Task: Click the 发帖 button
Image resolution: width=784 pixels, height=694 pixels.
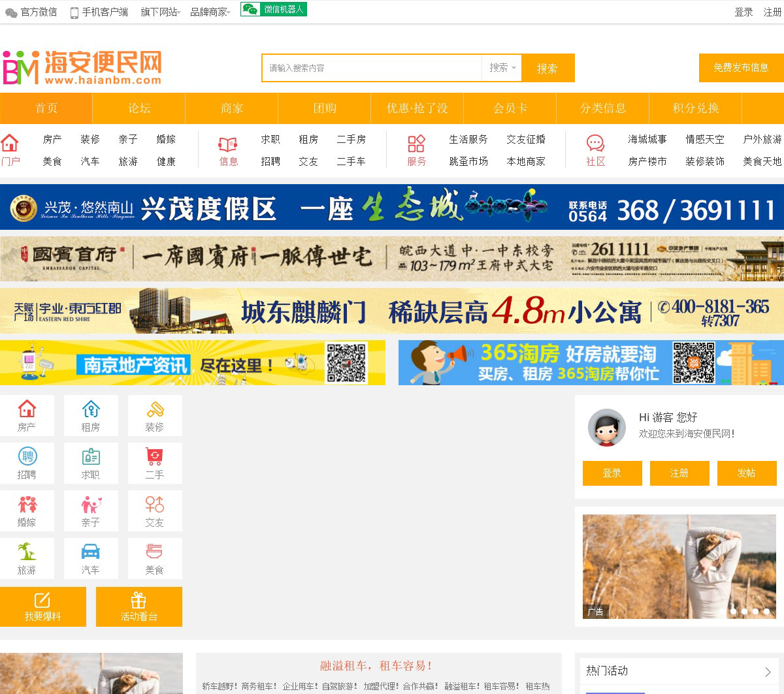Action: (x=747, y=473)
